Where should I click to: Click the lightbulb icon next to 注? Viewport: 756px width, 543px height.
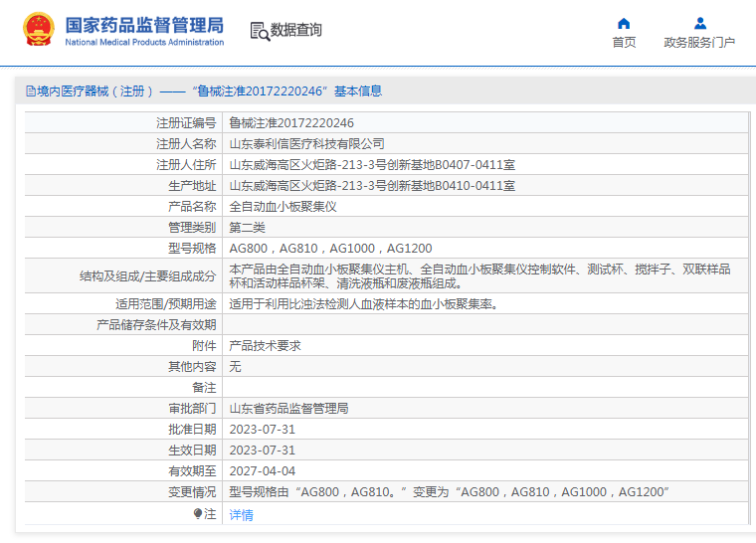coord(198,513)
